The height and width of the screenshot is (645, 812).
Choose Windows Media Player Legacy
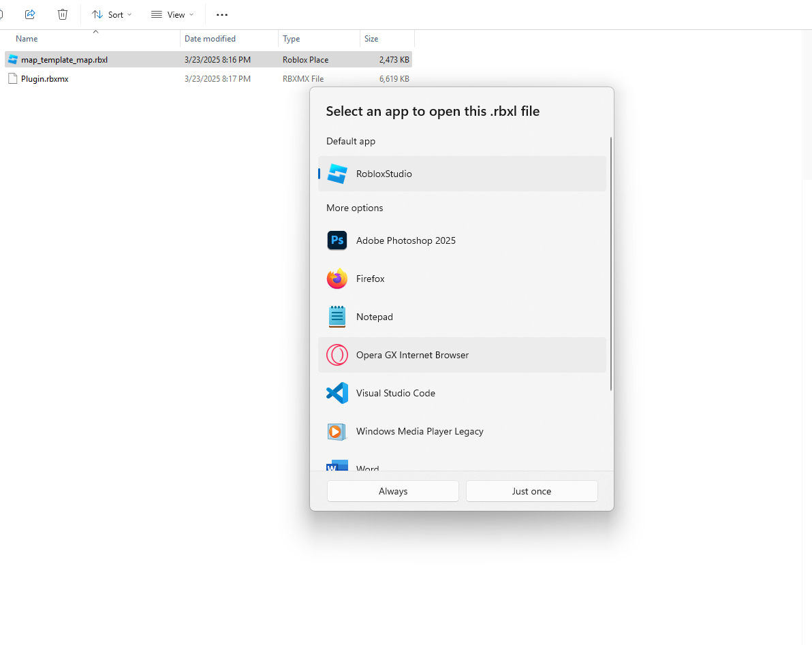[462, 431]
